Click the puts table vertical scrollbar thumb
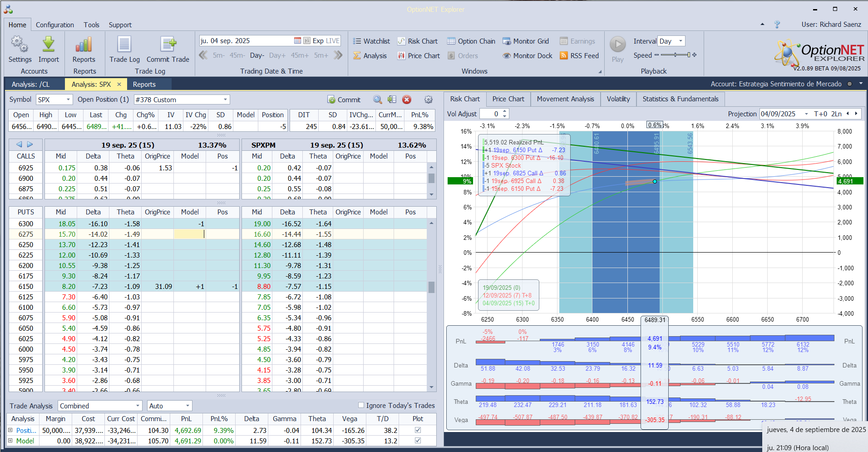The width and height of the screenshot is (868, 452). (x=431, y=287)
